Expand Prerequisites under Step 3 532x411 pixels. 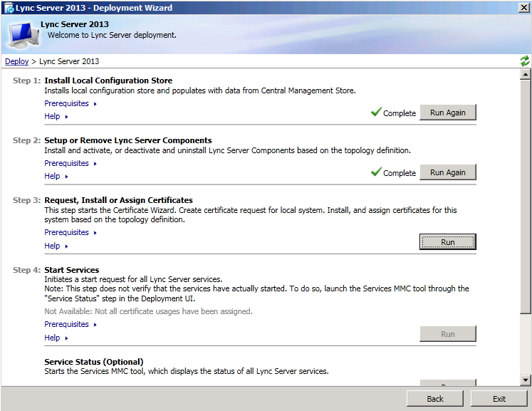click(71, 232)
